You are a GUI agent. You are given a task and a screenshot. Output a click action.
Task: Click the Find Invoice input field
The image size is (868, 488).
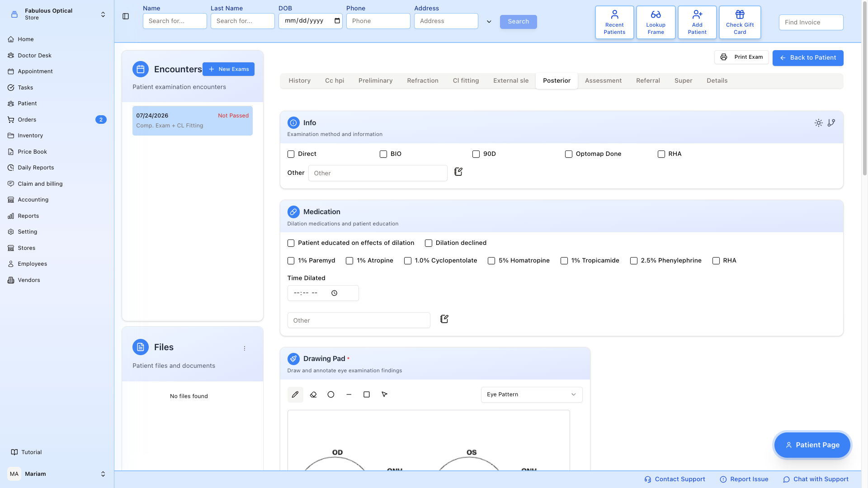pyautogui.click(x=811, y=23)
